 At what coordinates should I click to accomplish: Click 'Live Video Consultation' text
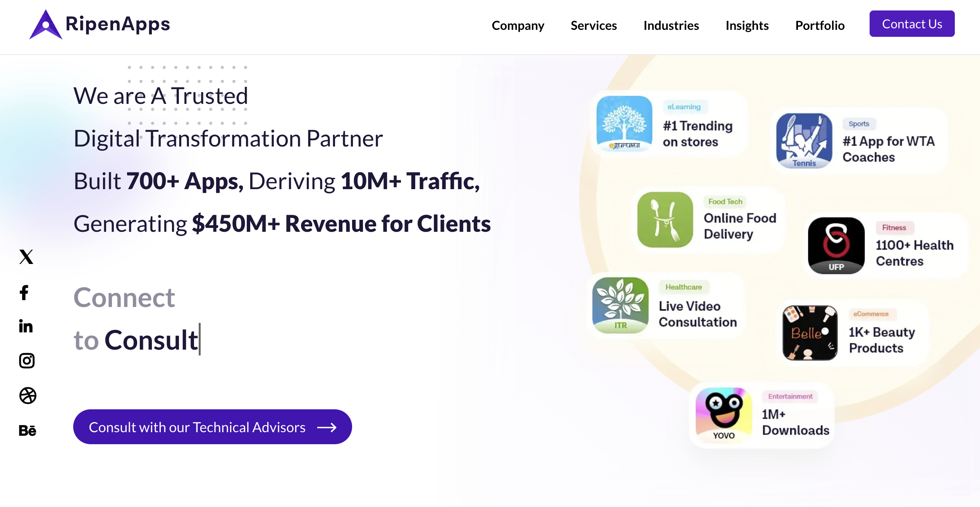(x=698, y=314)
